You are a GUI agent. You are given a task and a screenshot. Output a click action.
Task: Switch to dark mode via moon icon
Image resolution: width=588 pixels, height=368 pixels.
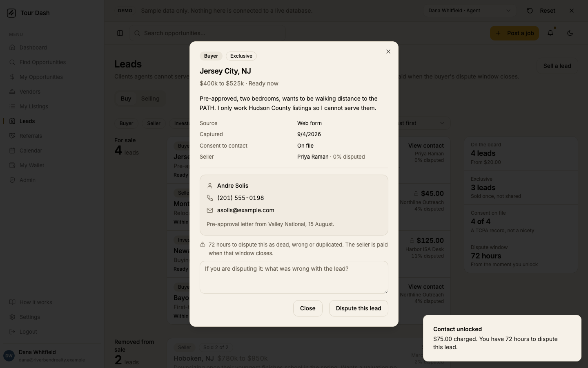click(x=570, y=33)
